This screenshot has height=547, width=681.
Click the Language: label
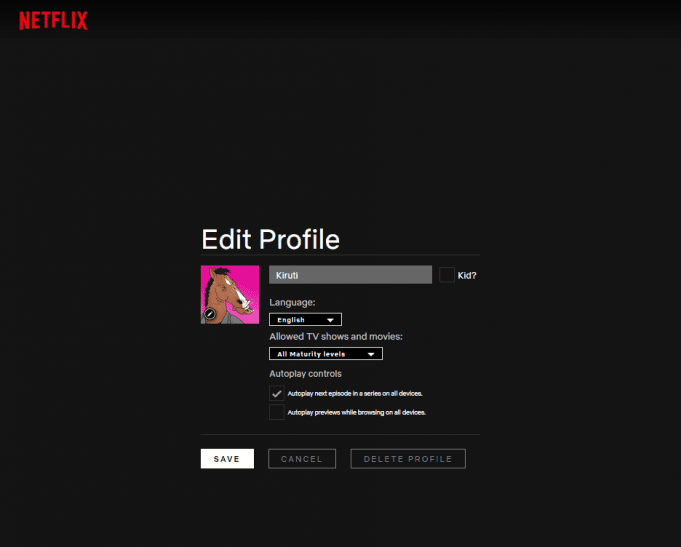click(x=292, y=302)
